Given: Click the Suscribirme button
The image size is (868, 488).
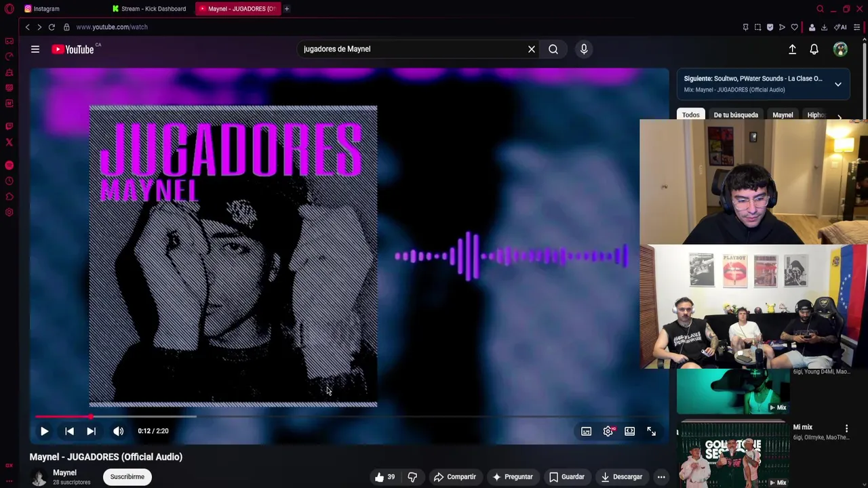Looking at the screenshot, I should pos(127,477).
